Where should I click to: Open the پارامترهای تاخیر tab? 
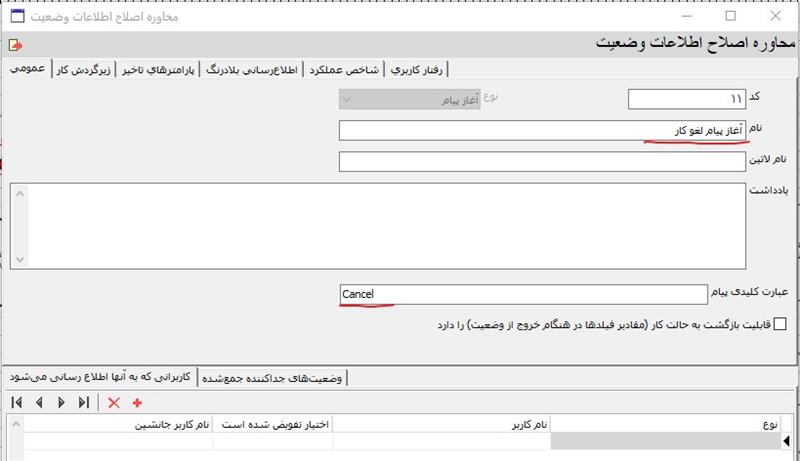(160, 70)
